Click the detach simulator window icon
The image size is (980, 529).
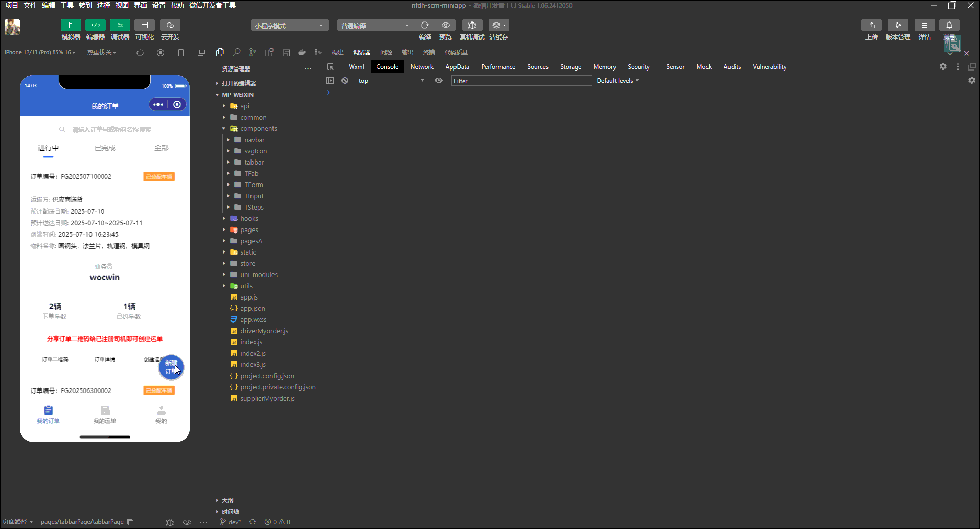click(201, 53)
